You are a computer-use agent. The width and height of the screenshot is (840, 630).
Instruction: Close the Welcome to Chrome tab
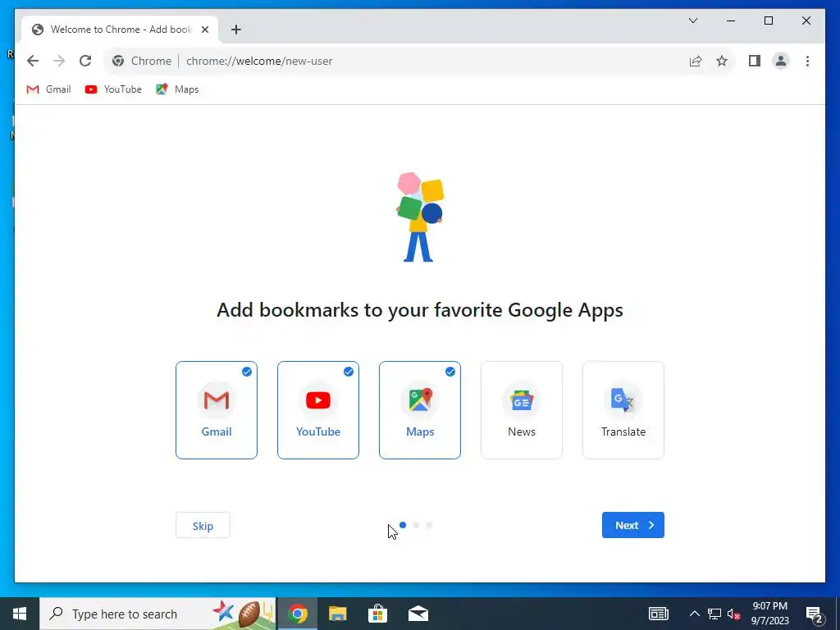click(x=204, y=30)
